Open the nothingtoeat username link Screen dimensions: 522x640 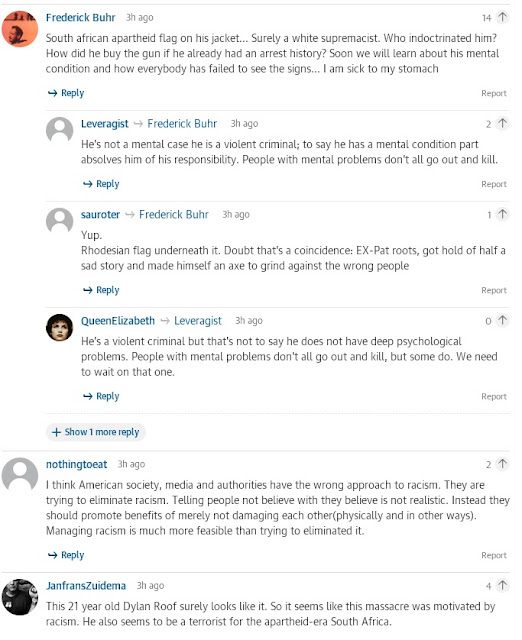(76, 464)
